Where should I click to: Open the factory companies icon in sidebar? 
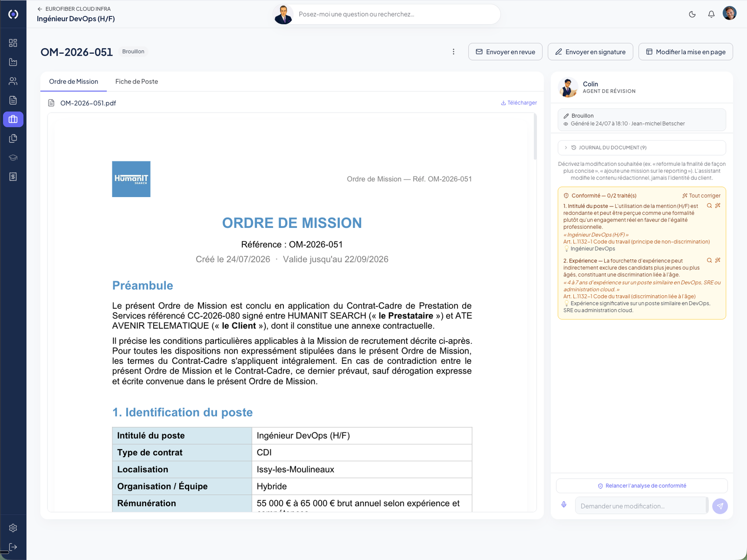13,62
